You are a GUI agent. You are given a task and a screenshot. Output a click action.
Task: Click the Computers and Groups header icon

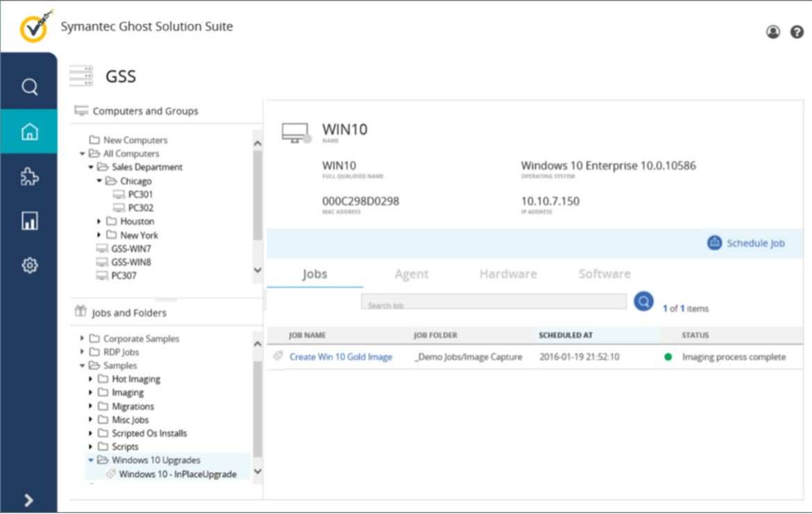click(x=81, y=110)
